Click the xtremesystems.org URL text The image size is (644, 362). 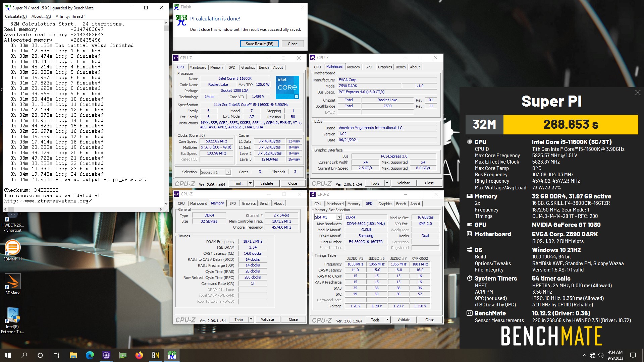pos(47,201)
